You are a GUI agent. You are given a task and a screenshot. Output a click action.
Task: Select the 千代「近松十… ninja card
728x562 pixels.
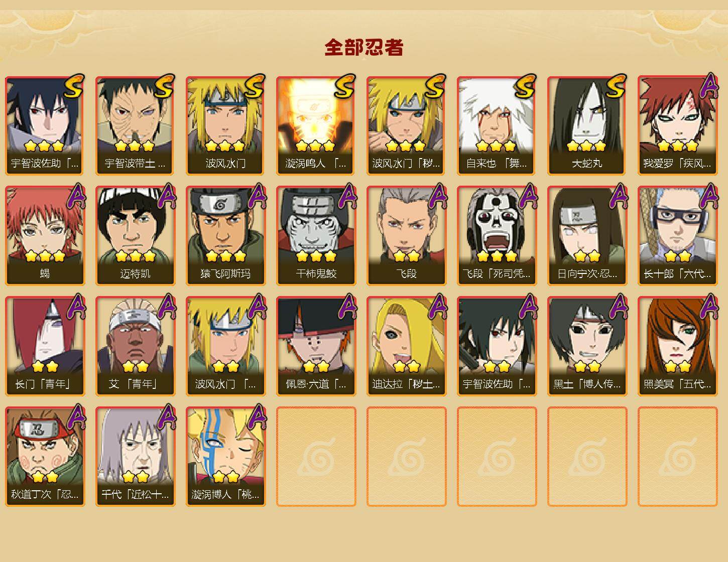click(135, 457)
